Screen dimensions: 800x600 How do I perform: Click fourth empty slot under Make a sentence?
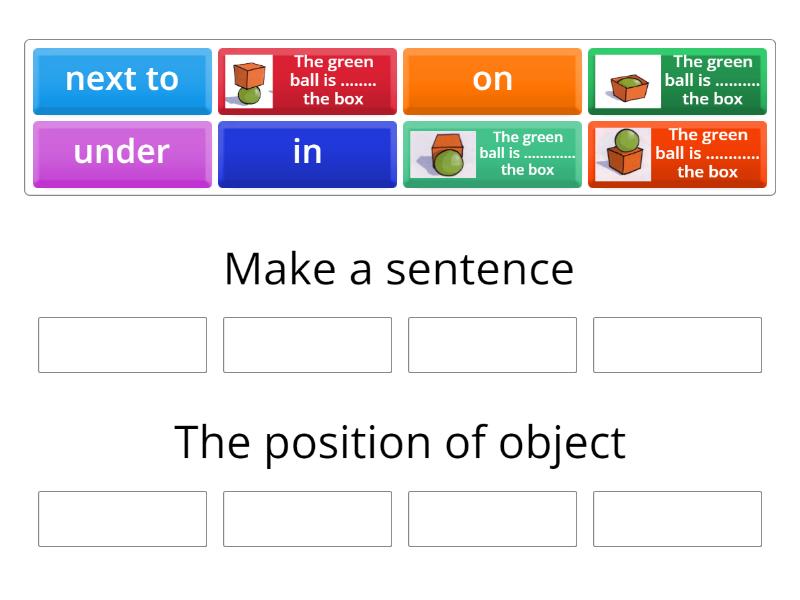[677, 345]
